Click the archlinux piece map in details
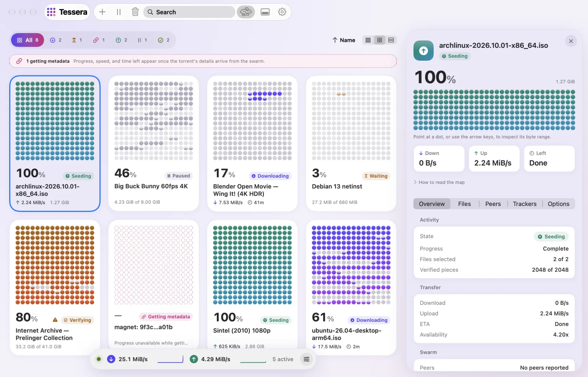This screenshot has height=377, width=588. tap(494, 110)
